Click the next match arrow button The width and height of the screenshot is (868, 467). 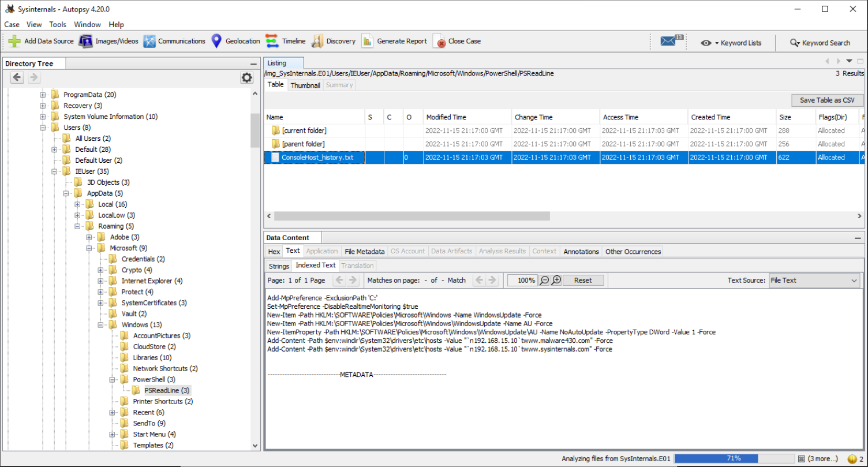click(x=492, y=280)
